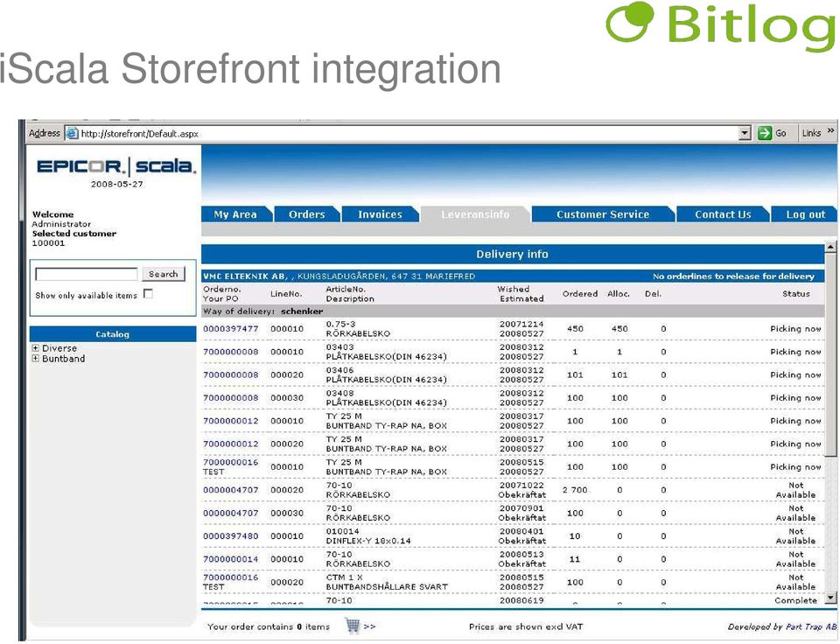840x644 pixels.
Task: Open the Customer Service tab
Action: pyautogui.click(x=603, y=214)
